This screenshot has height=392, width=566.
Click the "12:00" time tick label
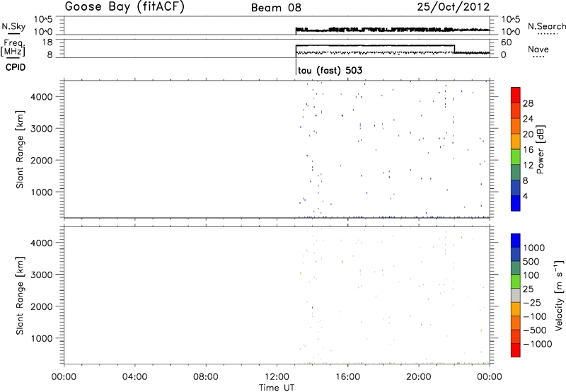tap(277, 377)
